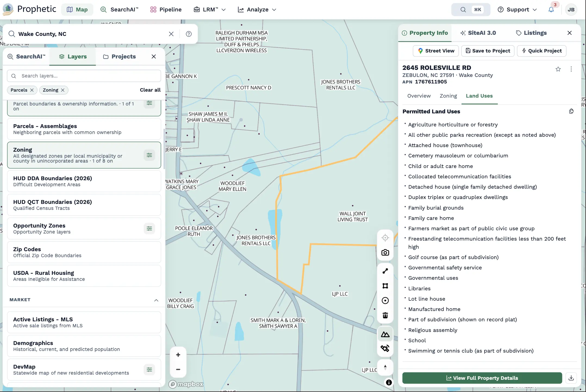Open the Zoning layer settings sliders
This screenshot has height=392, width=586.
click(149, 155)
